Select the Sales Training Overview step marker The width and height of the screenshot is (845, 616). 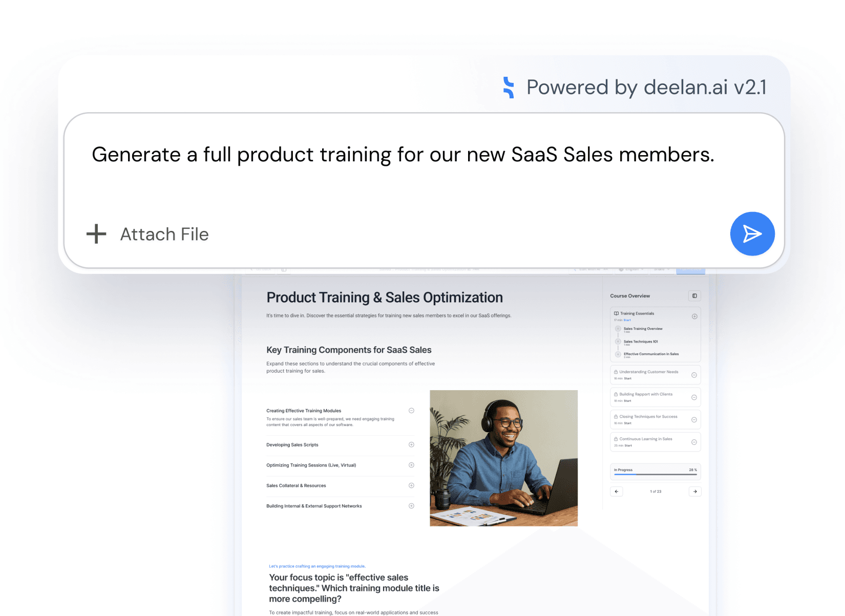[618, 329]
